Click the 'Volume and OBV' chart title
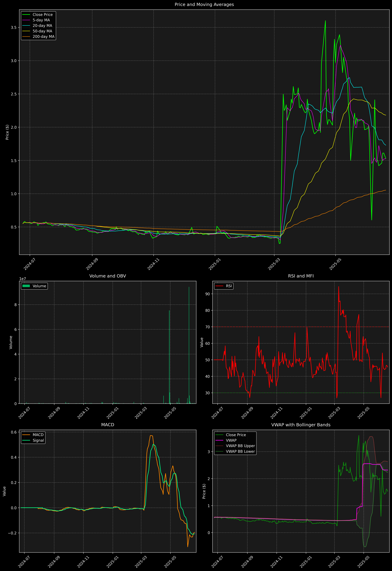This screenshot has width=392, height=571. point(108,276)
